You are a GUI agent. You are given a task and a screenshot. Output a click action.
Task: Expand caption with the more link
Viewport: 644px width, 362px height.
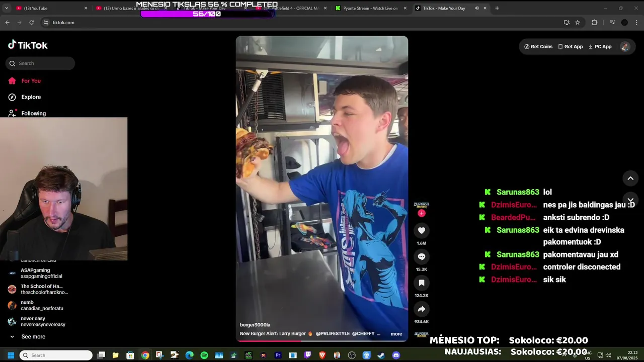tap(396, 334)
